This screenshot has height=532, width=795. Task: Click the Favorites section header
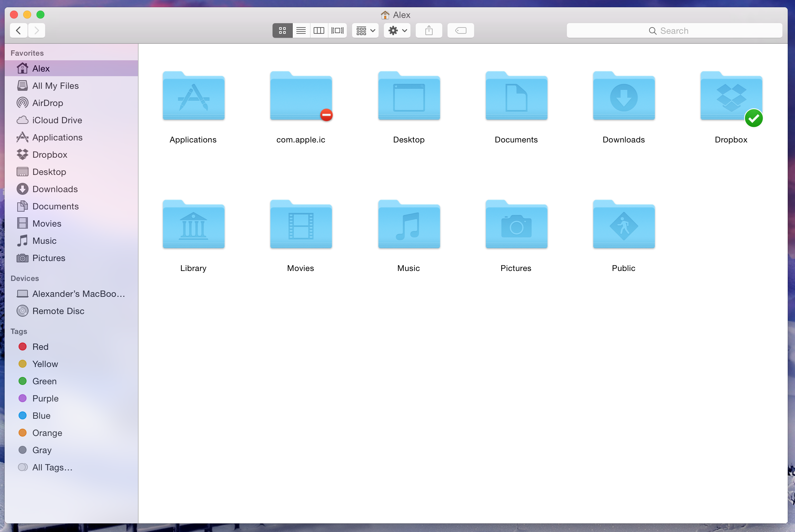[27, 53]
